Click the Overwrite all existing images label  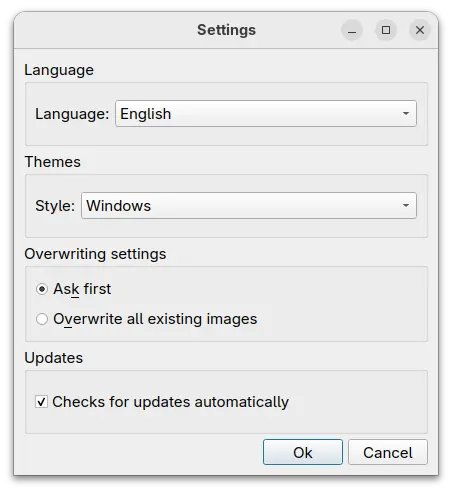(155, 319)
